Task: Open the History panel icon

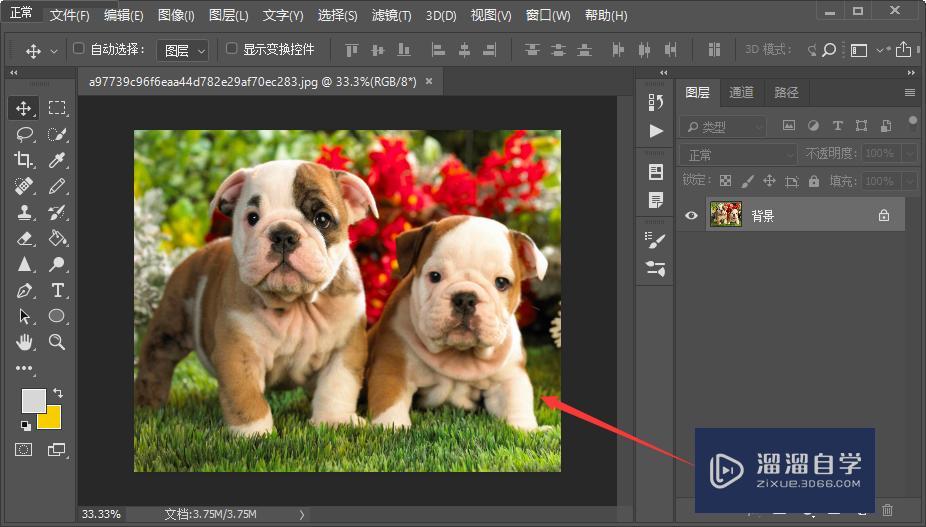Action: (656, 103)
